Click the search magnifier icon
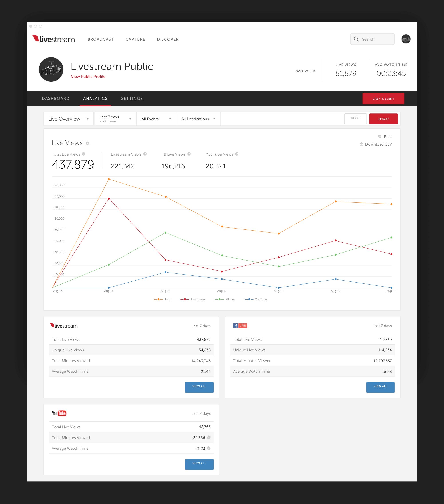 click(356, 39)
